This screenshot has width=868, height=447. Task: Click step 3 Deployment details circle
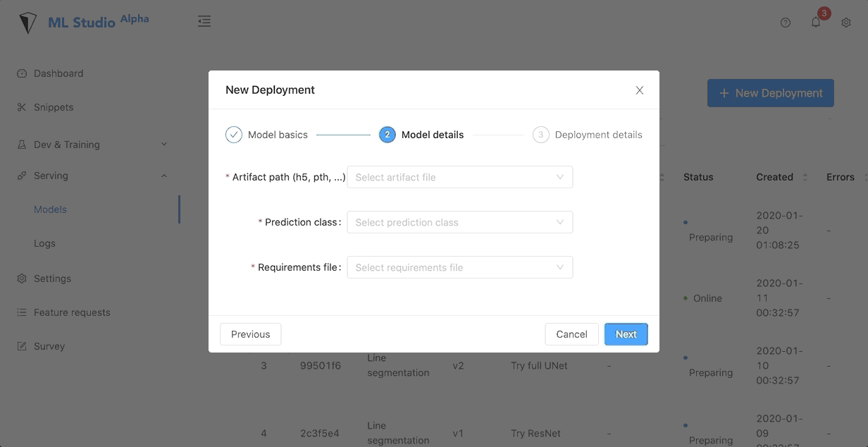coord(540,135)
